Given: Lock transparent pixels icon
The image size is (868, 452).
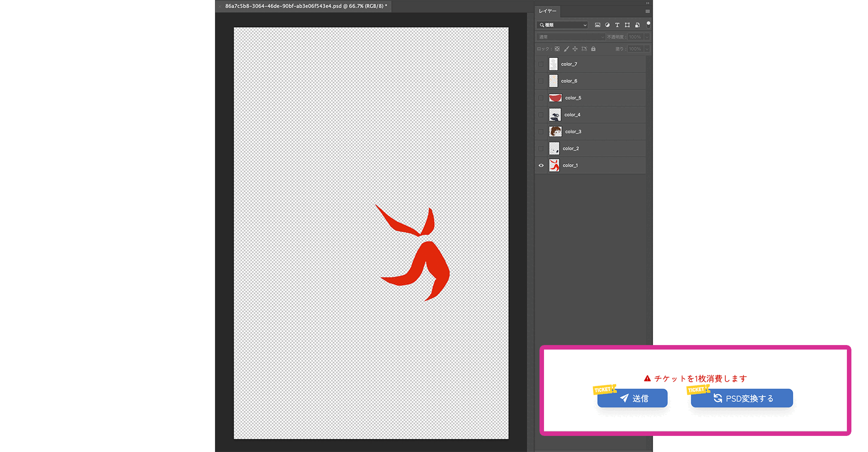Looking at the screenshot, I should click(557, 49).
